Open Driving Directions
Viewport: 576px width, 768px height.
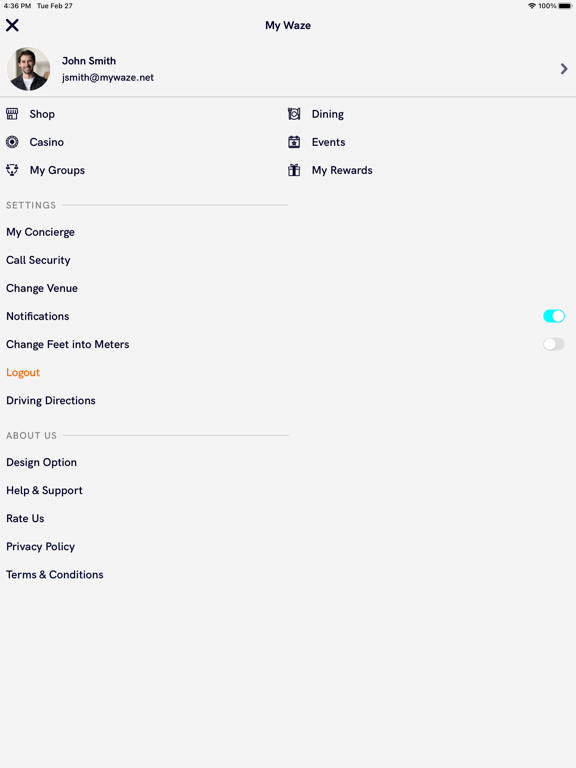50,401
